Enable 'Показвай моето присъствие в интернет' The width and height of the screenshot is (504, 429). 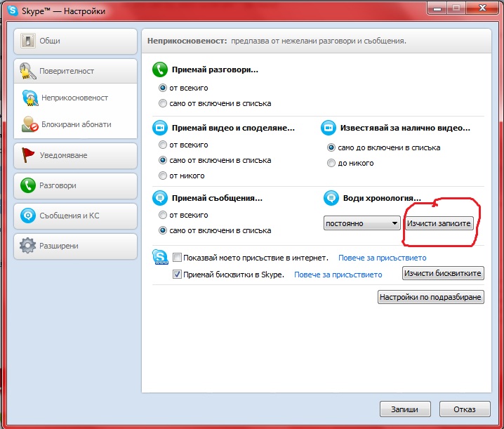coord(177,258)
